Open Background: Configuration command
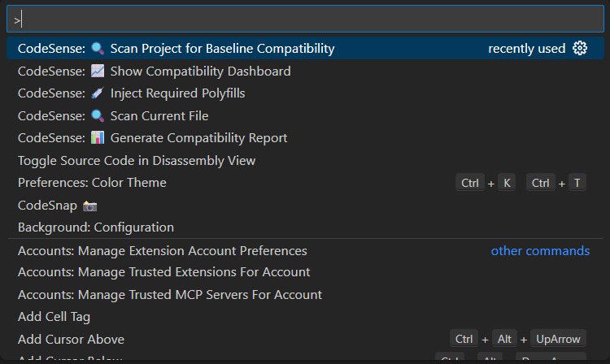Screen dimensions: 610x364 [305, 227]
